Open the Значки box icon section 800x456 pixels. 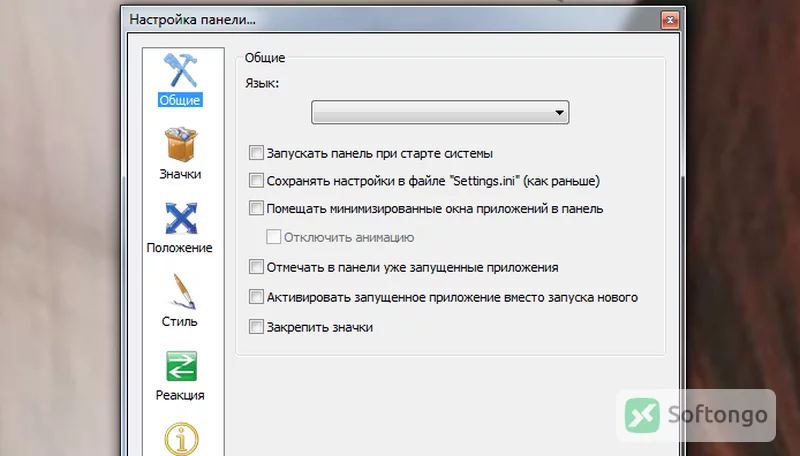pyautogui.click(x=181, y=145)
